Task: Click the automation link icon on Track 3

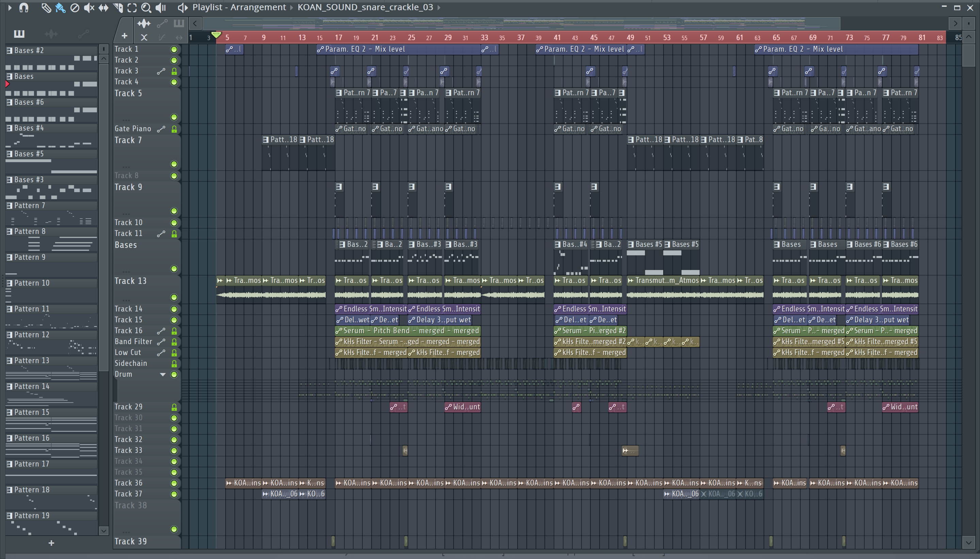Action: point(161,71)
